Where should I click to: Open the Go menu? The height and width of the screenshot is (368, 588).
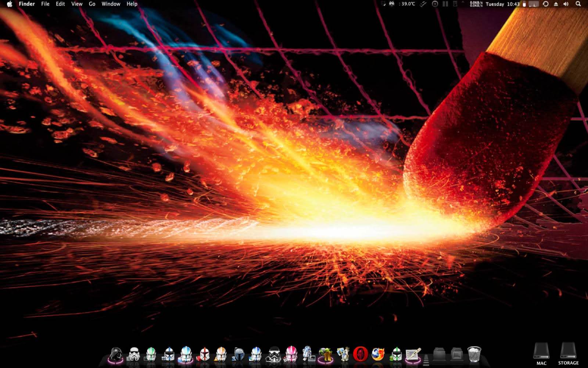[x=92, y=4]
